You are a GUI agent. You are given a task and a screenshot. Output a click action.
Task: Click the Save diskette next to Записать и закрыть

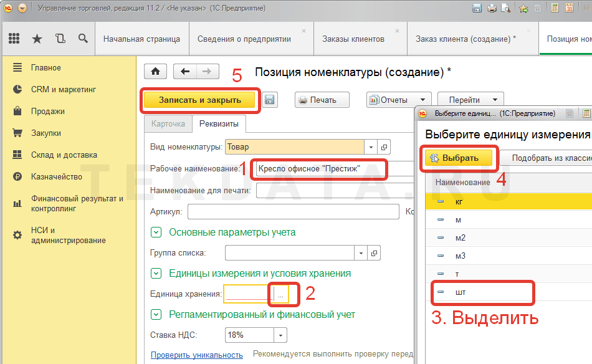click(270, 100)
